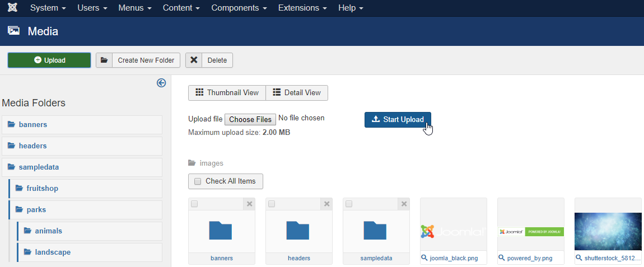The height and width of the screenshot is (267, 644).
Task: Click magnifier icon beside powered_by.png
Action: (502, 258)
